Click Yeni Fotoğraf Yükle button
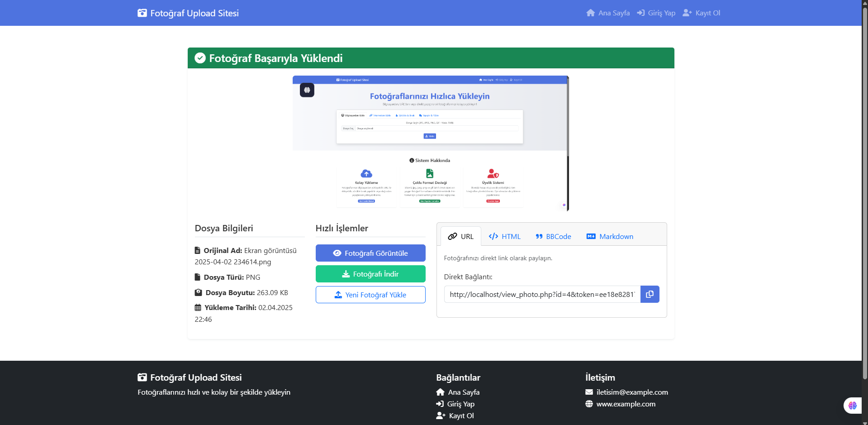The height and width of the screenshot is (425, 868). point(370,295)
